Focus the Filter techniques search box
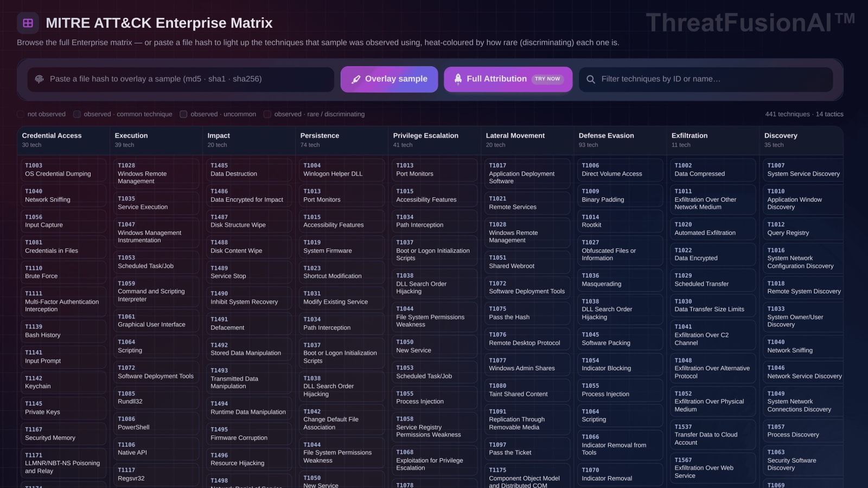Image resolution: width=868 pixels, height=488 pixels. point(706,79)
